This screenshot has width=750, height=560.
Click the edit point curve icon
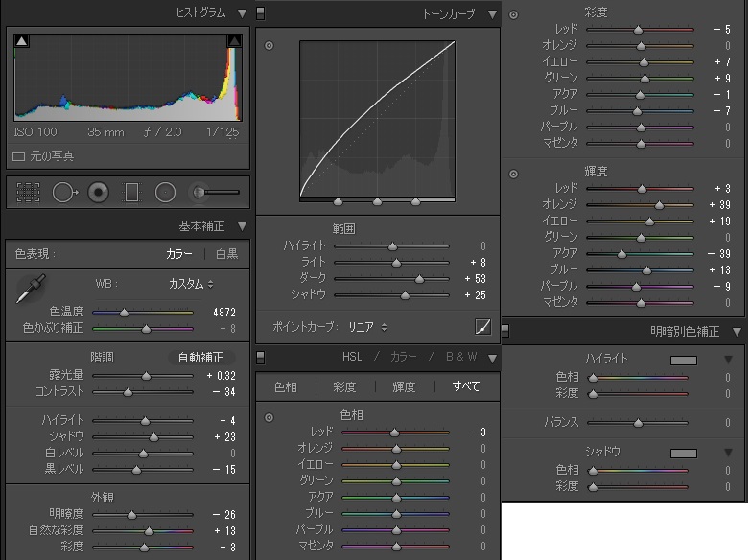coord(482,327)
